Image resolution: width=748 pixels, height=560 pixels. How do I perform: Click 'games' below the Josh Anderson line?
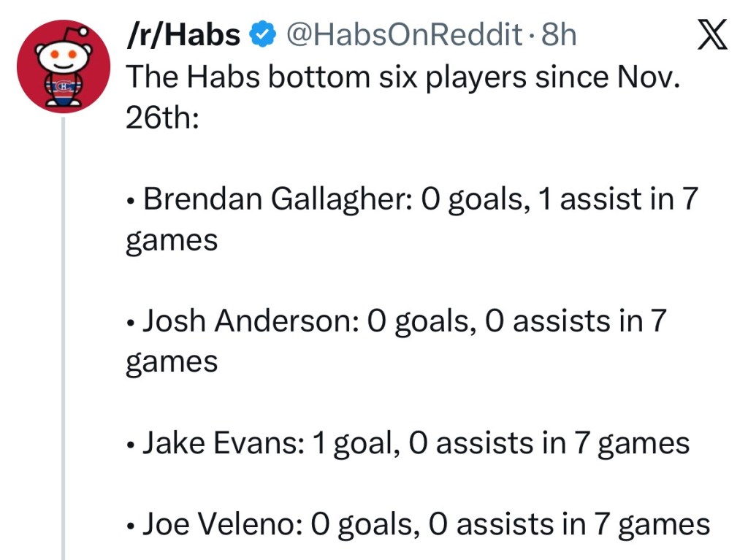[x=172, y=362]
